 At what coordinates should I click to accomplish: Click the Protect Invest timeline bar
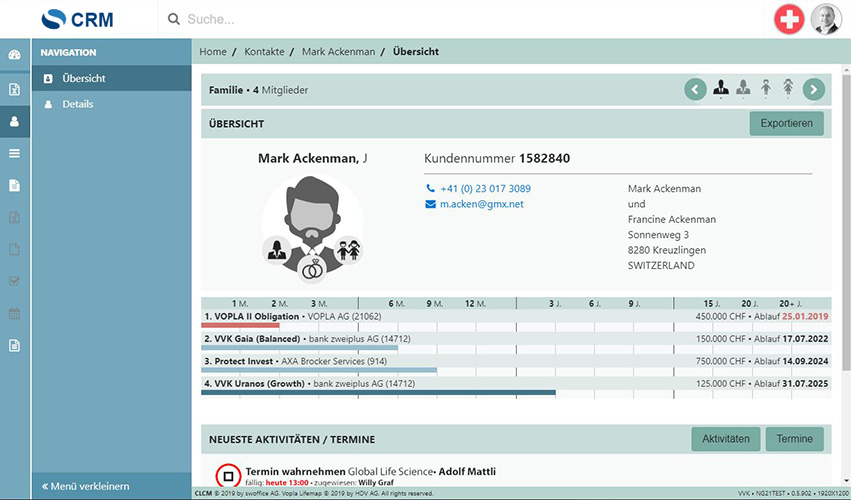coord(319,370)
